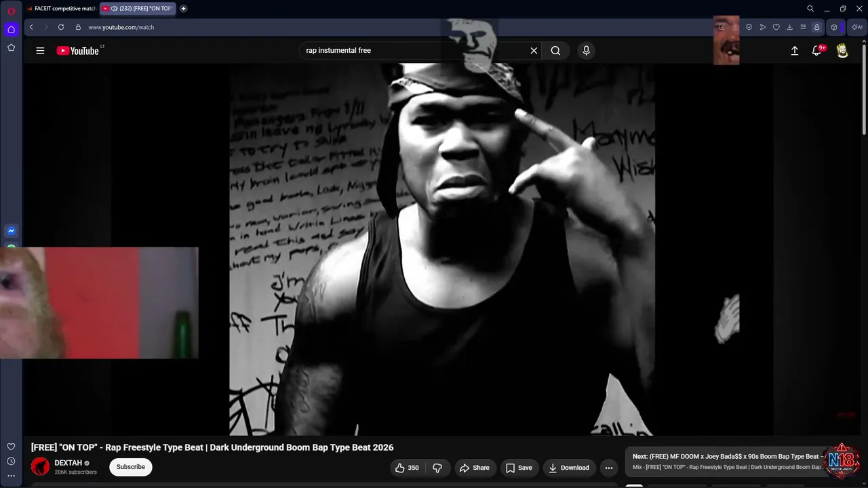Open the ad blocker shield icon
This screenshot has height=488, width=868.
click(x=749, y=27)
